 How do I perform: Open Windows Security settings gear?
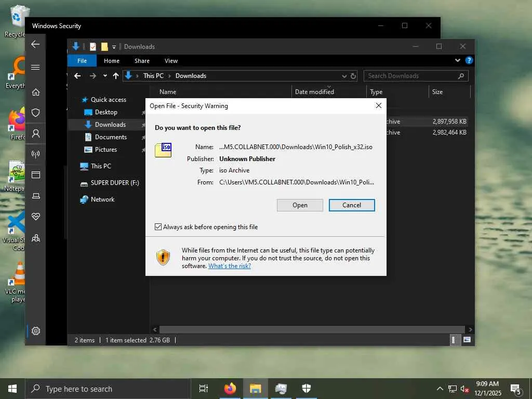coord(36,331)
